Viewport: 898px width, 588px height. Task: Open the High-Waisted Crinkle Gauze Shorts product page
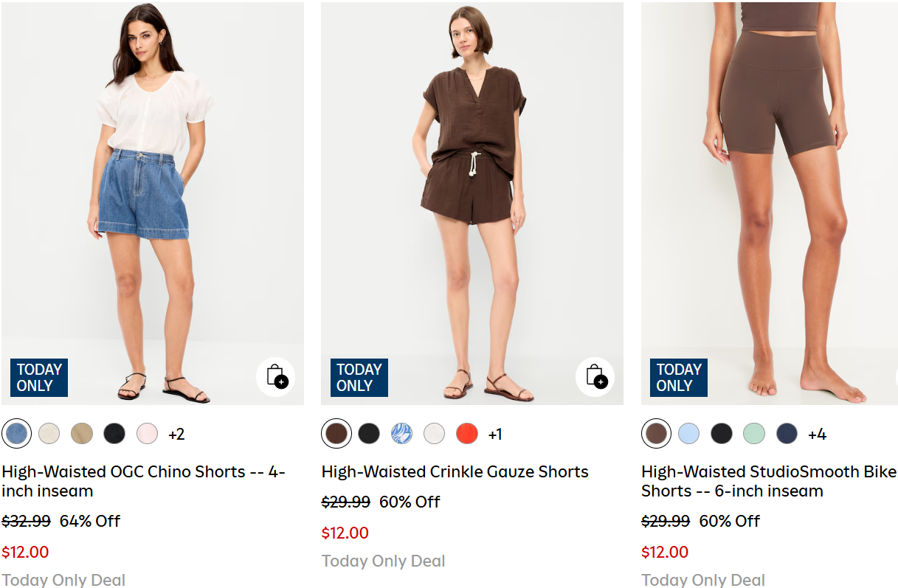pyautogui.click(x=455, y=471)
